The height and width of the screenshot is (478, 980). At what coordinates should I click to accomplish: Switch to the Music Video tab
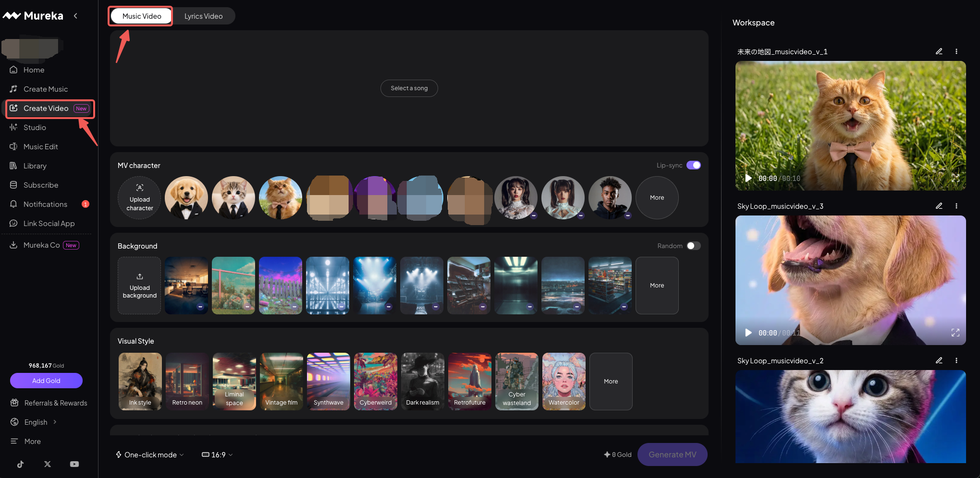(x=142, y=16)
